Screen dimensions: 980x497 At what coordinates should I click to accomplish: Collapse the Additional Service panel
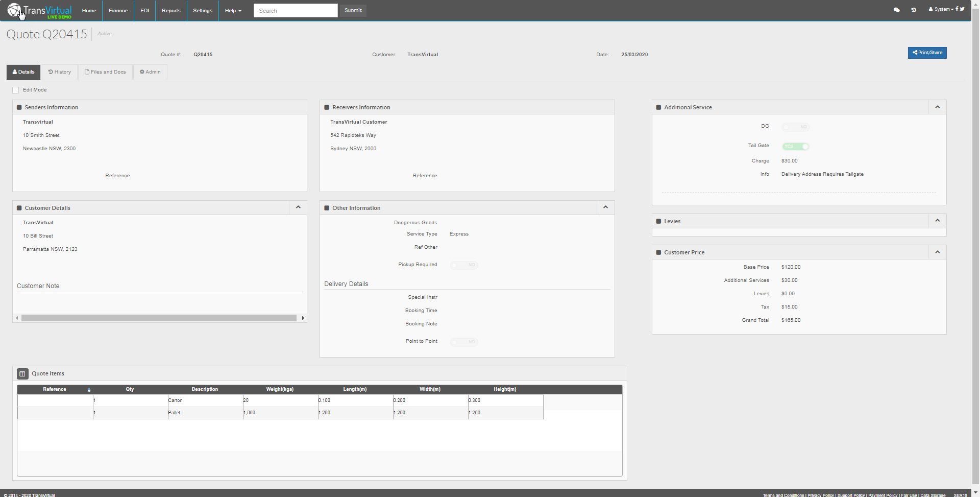pos(937,107)
